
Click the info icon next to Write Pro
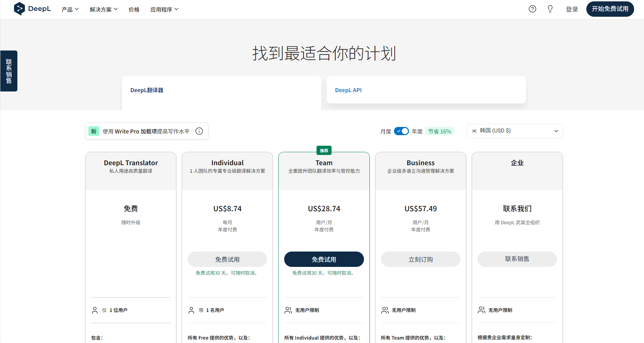[x=199, y=131]
